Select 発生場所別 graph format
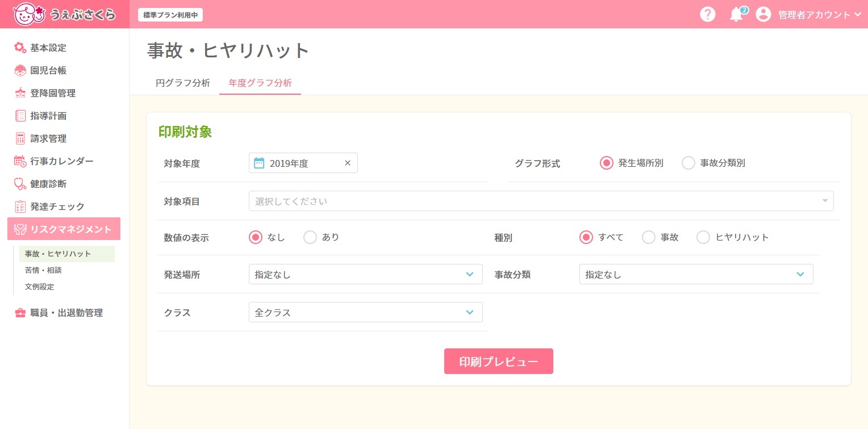This screenshot has width=868, height=429. pyautogui.click(x=607, y=163)
